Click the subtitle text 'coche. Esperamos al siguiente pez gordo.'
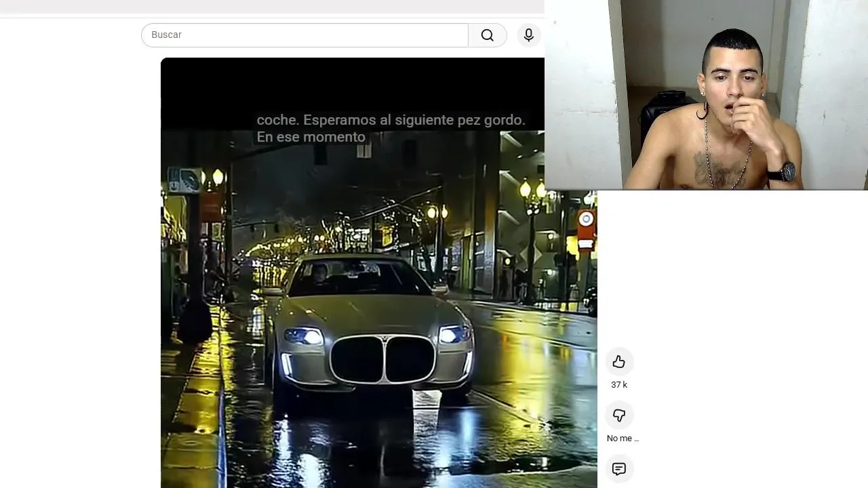Viewport: 868px width, 488px height. pyautogui.click(x=391, y=120)
